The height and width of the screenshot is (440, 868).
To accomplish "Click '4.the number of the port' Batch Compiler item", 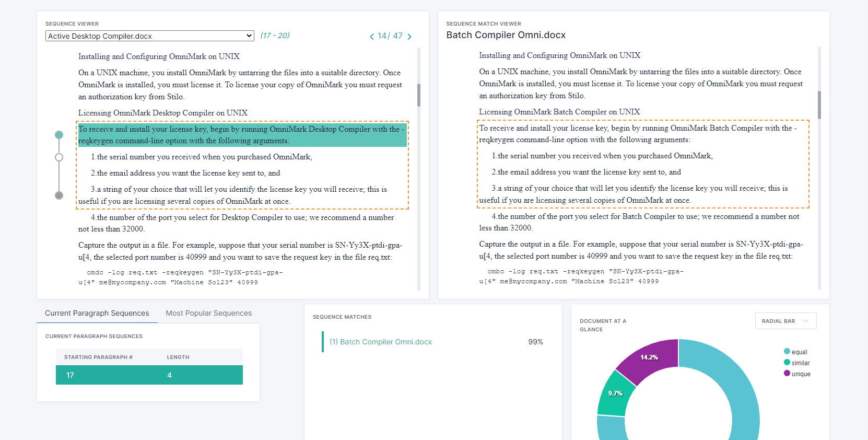I will [x=639, y=222].
